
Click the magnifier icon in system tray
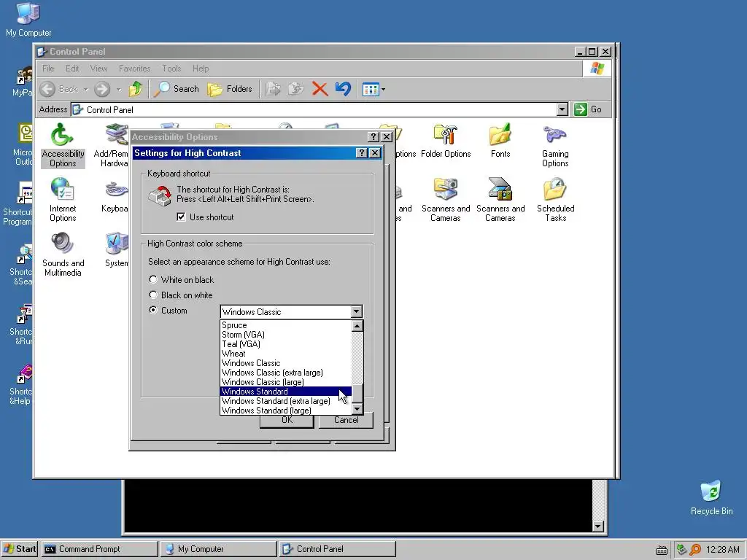695,550
